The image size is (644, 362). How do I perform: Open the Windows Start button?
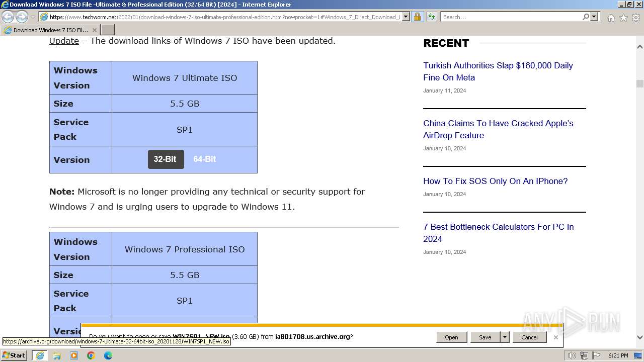coord(14,355)
